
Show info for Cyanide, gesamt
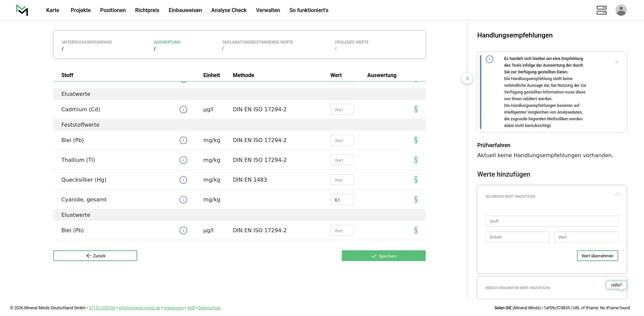coord(183,200)
